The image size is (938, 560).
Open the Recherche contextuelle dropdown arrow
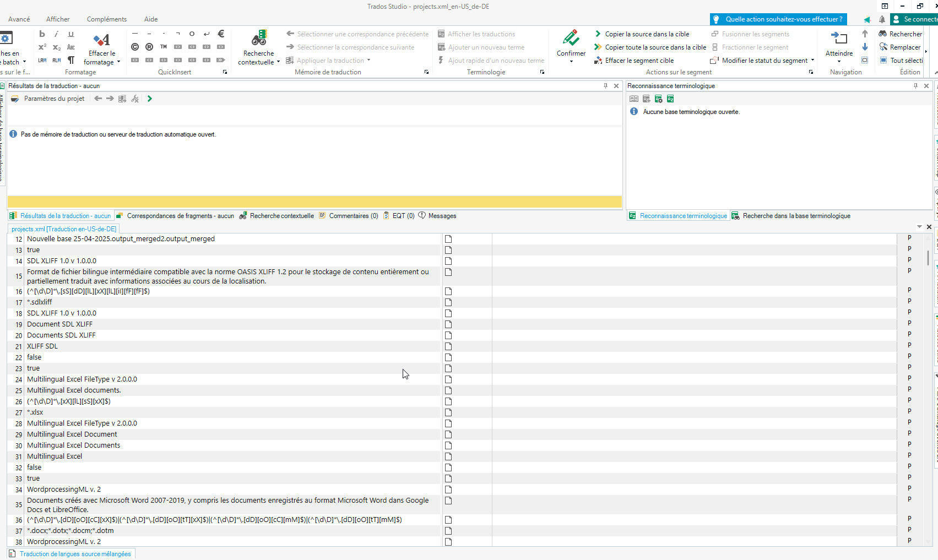[278, 62]
